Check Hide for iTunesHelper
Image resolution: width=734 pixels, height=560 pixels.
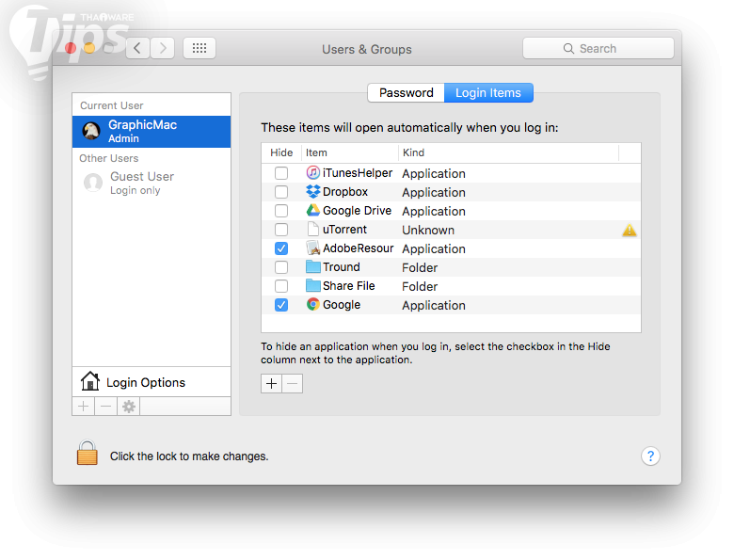pyautogui.click(x=281, y=173)
